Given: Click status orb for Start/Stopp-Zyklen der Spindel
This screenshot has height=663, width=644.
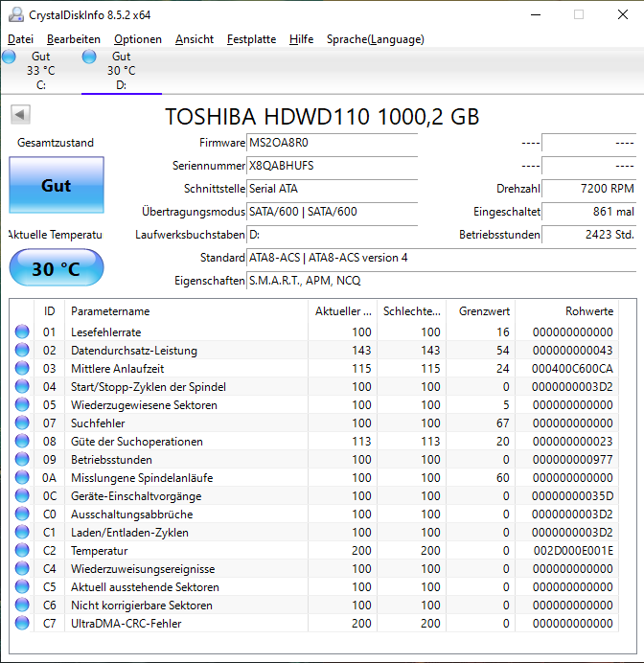Looking at the screenshot, I should tap(22, 386).
